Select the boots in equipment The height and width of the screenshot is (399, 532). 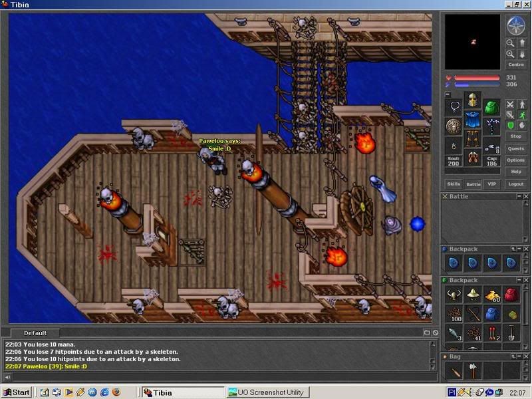click(x=473, y=158)
